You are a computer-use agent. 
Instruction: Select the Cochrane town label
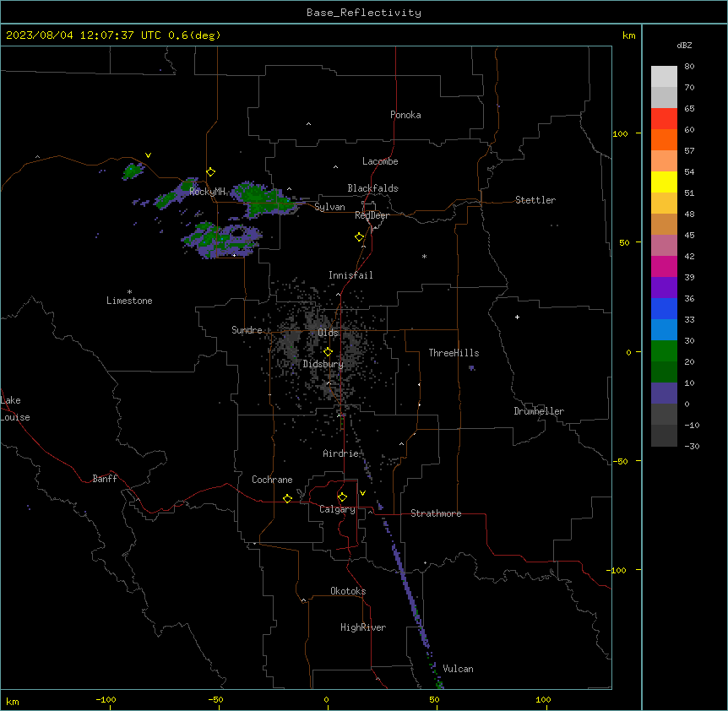272,480
